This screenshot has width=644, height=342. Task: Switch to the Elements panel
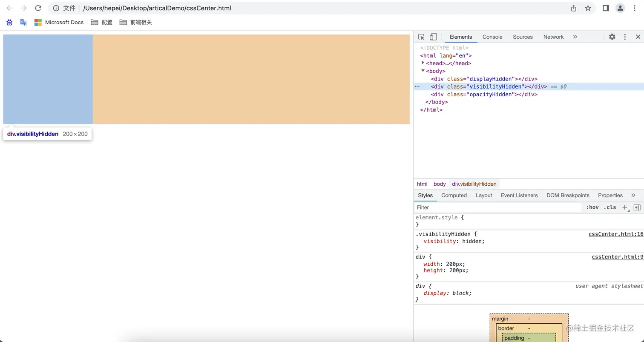(461, 37)
